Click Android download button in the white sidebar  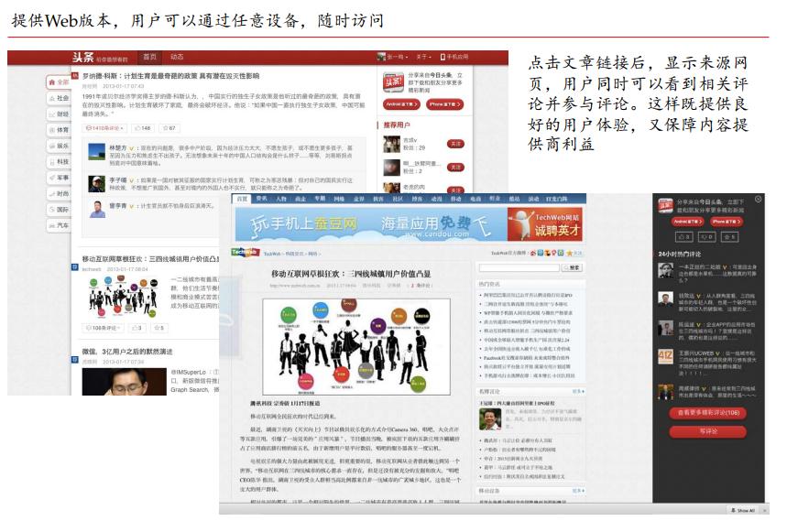401,104
